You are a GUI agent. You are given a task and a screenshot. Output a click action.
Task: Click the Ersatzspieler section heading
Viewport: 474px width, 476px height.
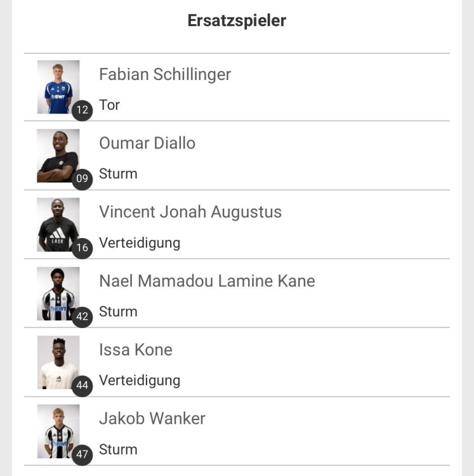pyautogui.click(x=237, y=20)
